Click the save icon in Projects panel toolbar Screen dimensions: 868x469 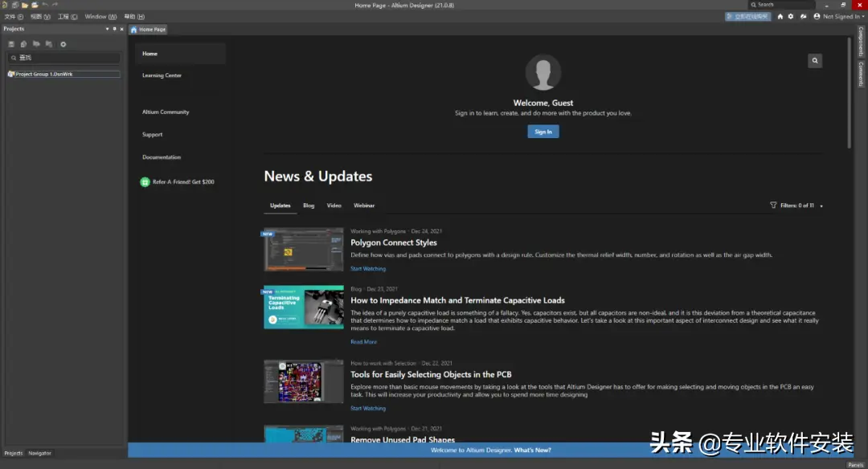tap(11, 44)
